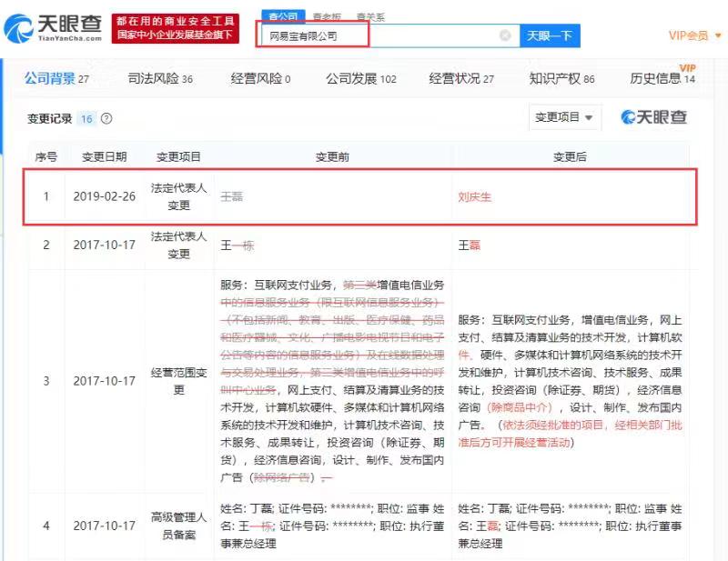This screenshot has height=561, width=728.
Task: Open the 变更项目 filter dropdown
Action: coord(563,117)
